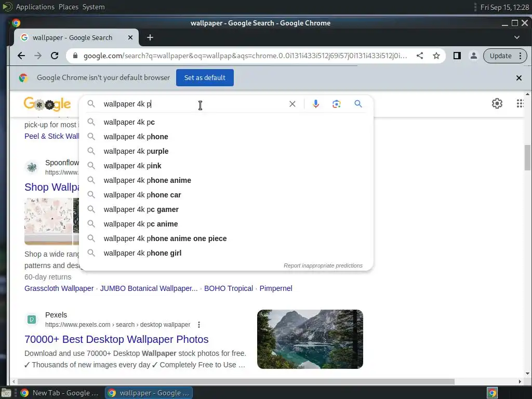Image resolution: width=532 pixels, height=399 pixels.
Task: Open Grasscloth Wallpaper sitelink
Action: (x=59, y=288)
